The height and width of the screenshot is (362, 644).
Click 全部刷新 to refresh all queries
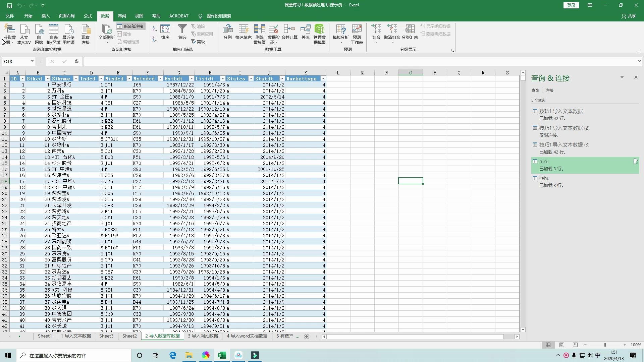click(106, 34)
